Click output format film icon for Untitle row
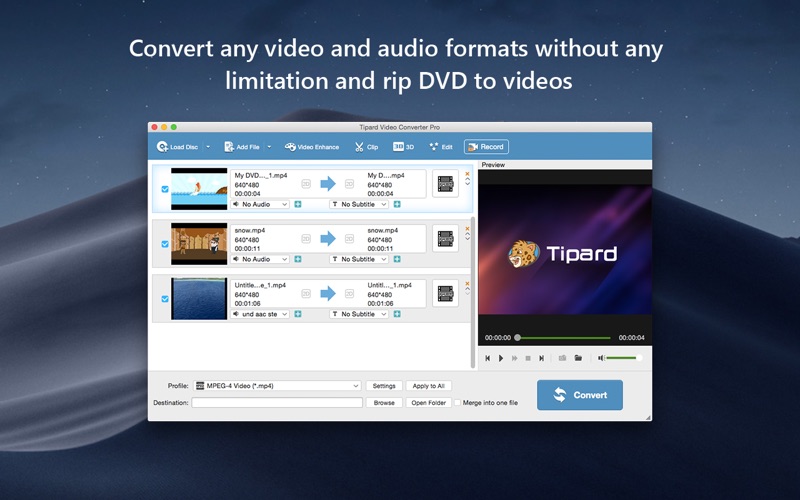This screenshot has height=500, width=800. pos(445,294)
